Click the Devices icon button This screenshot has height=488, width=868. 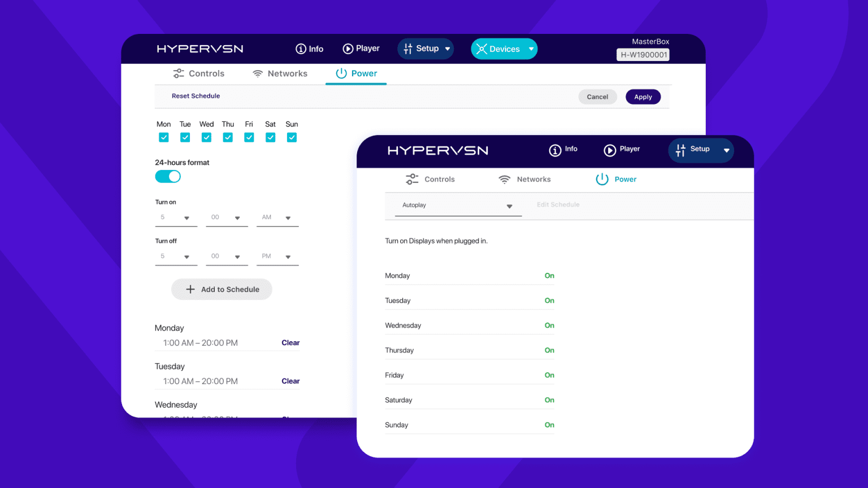(483, 49)
